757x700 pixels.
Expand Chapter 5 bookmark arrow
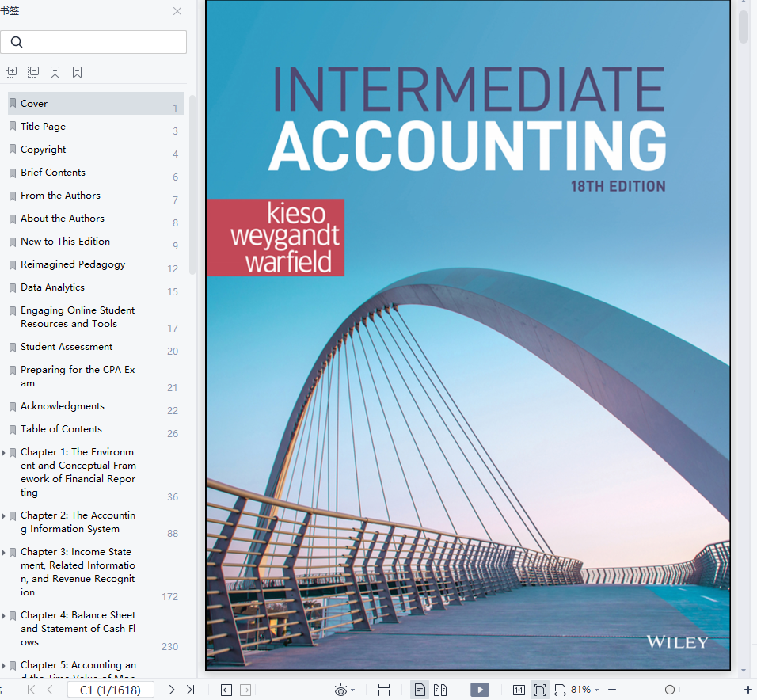pos(3,666)
